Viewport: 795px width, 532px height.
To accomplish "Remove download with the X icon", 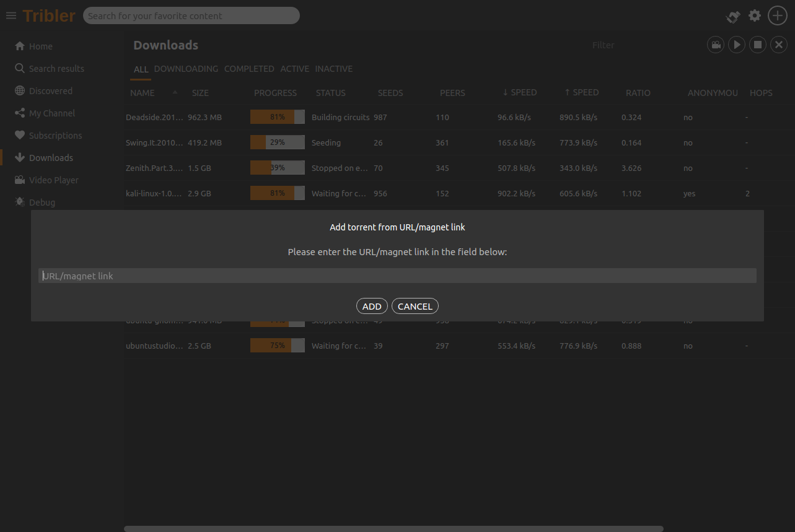I will point(778,45).
